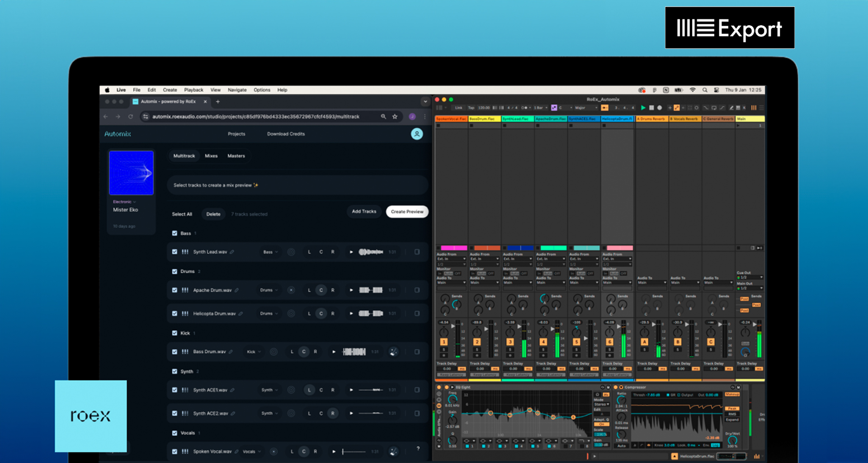868x463 pixels.
Task: Switch to the Masters tab in Automix
Action: click(236, 156)
